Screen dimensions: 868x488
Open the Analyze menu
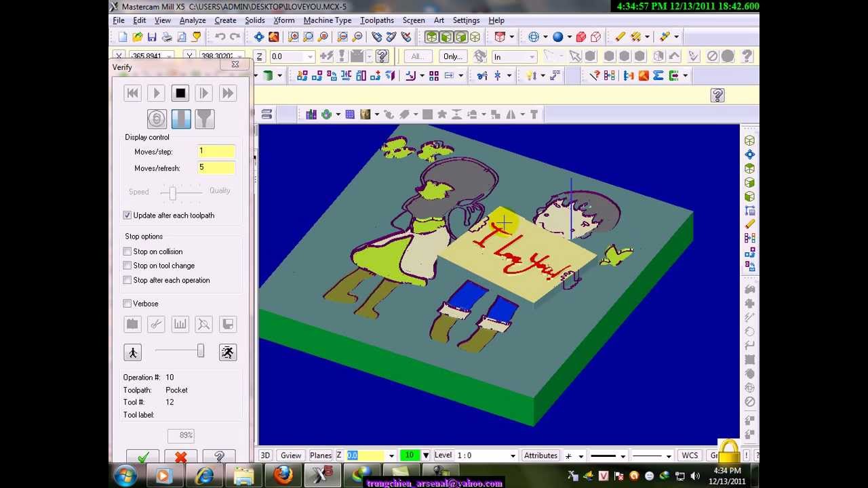tap(193, 20)
